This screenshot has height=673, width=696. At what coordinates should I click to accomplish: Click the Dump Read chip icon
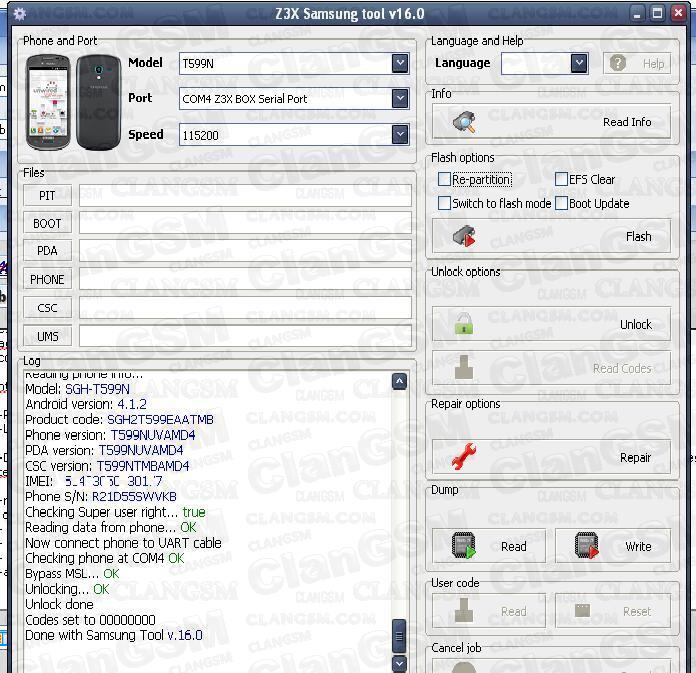[x=464, y=546]
